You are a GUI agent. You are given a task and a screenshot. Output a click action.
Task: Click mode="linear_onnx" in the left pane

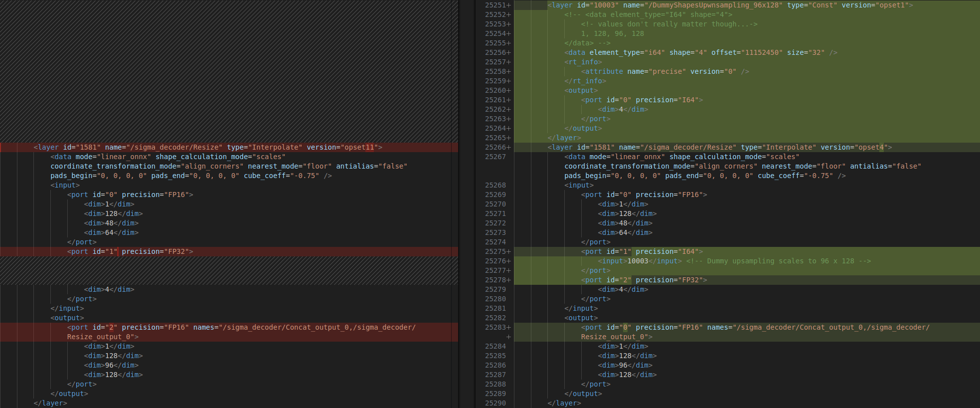[x=113, y=157]
